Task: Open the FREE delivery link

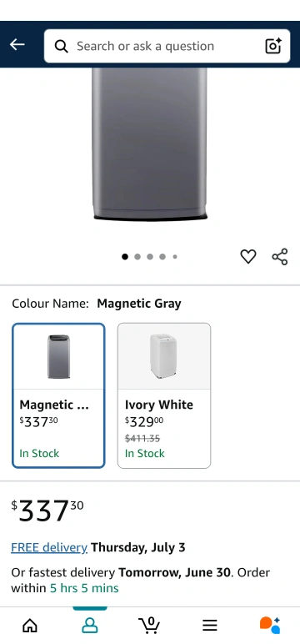Action: (49, 547)
